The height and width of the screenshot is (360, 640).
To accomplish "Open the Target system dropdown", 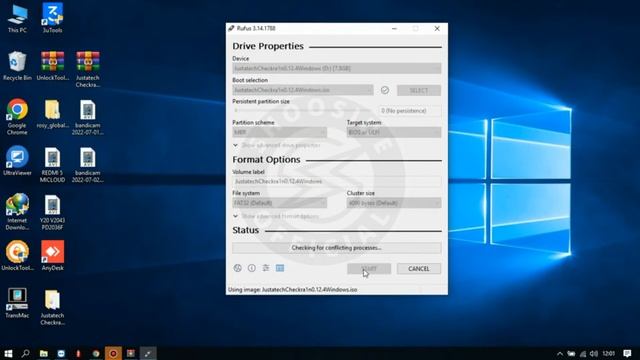I will (394, 132).
